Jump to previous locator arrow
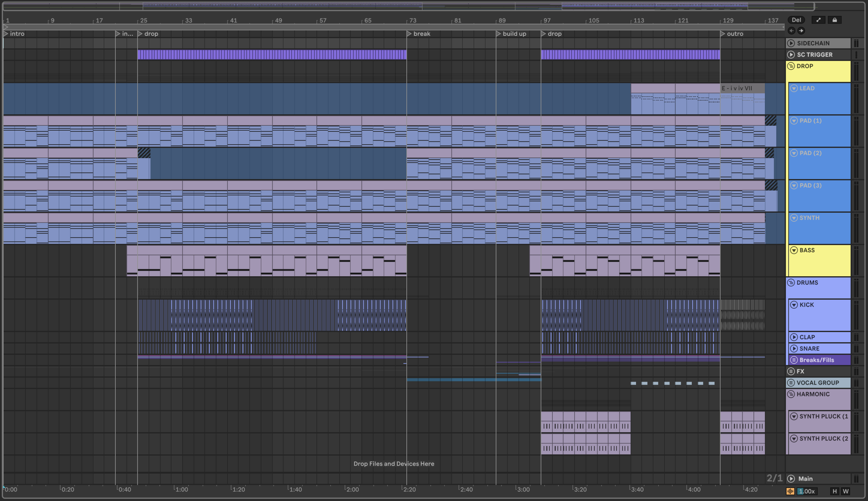This screenshot has width=868, height=501. (791, 31)
